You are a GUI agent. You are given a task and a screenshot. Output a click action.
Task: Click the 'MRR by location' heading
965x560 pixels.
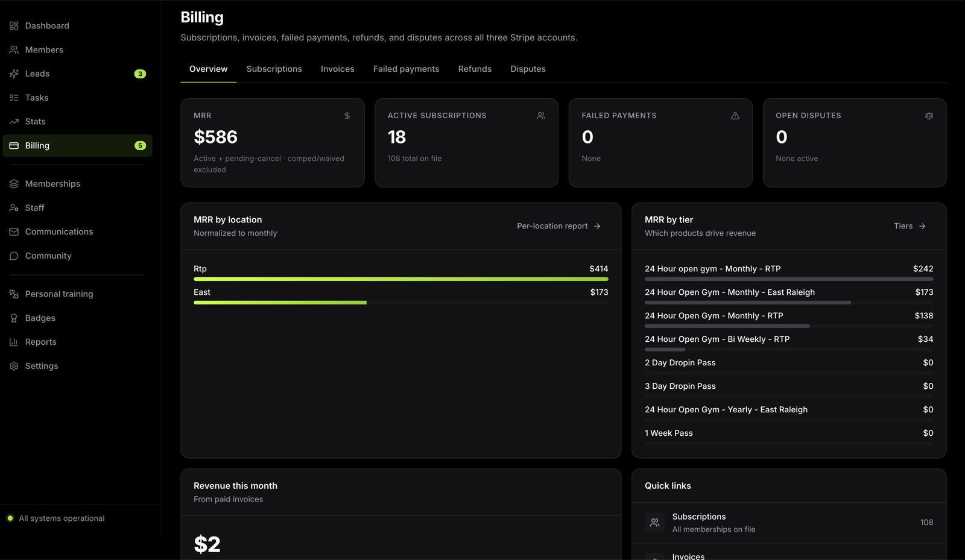tap(227, 220)
